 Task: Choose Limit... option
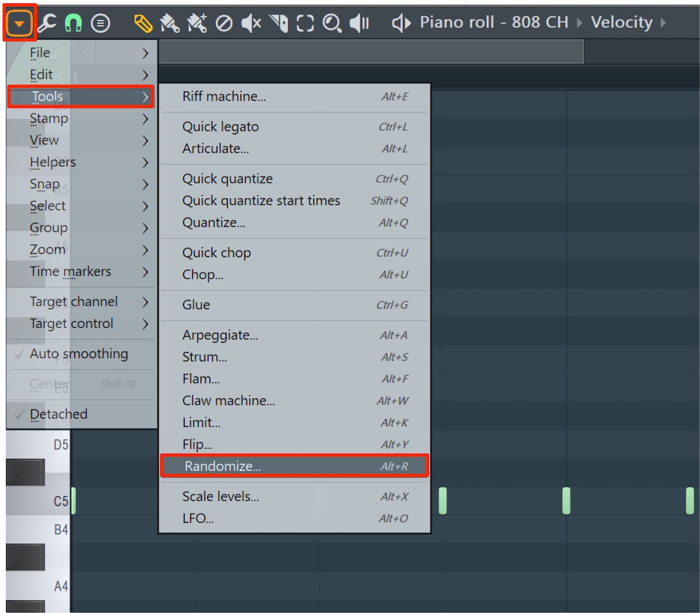tap(295, 423)
